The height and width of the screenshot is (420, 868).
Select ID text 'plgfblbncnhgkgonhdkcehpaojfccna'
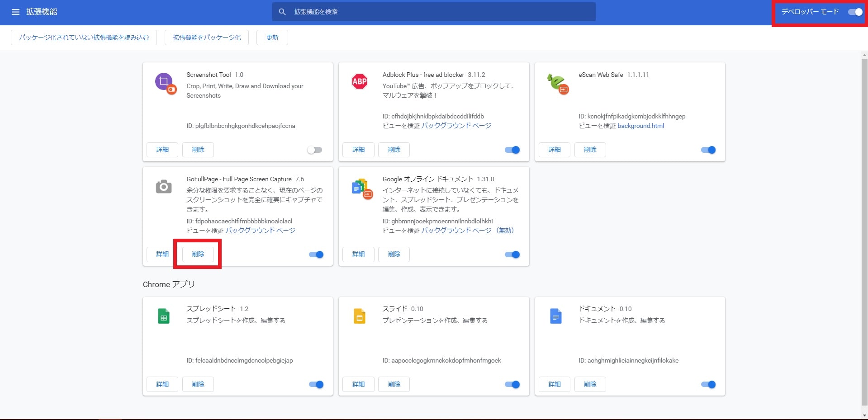point(245,126)
